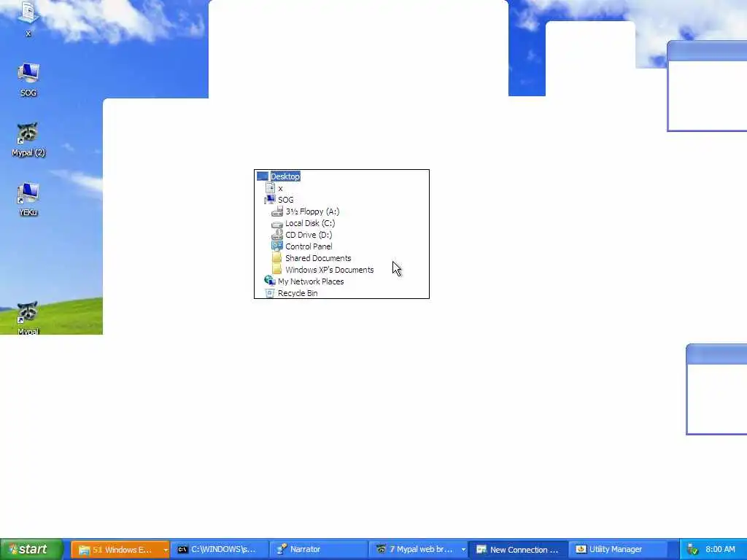Expand the Windows Explorer group dropdown arrow
The width and height of the screenshot is (747, 560).
pos(166,550)
